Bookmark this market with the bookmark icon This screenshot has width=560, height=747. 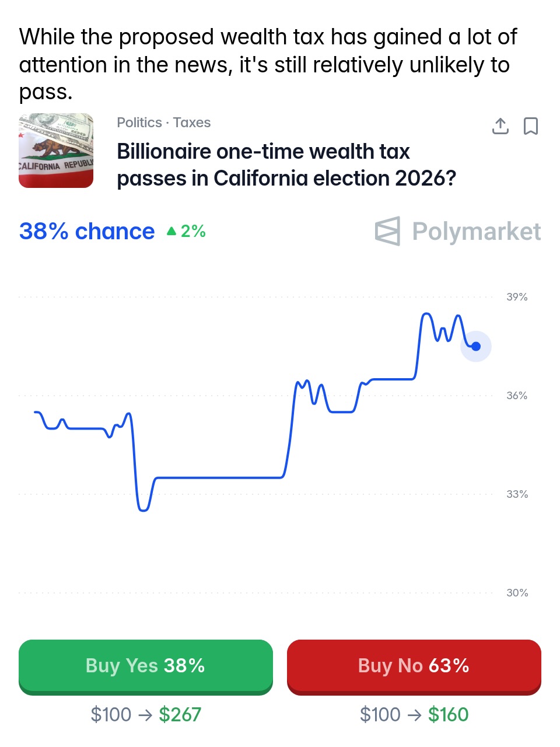pyautogui.click(x=531, y=125)
